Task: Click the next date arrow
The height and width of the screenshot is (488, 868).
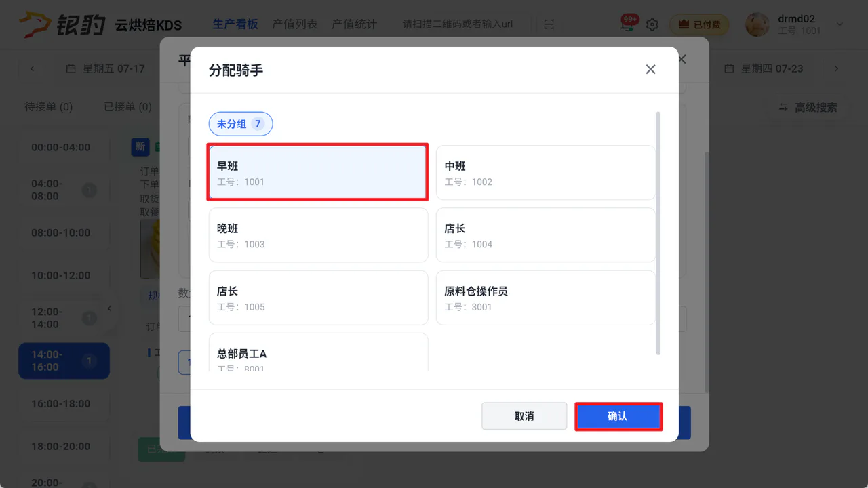Action: coord(836,68)
